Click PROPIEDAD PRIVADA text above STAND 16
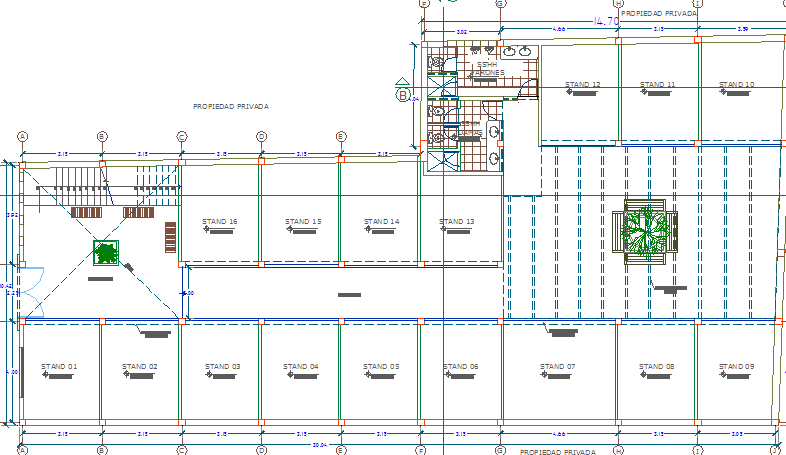 tap(231, 105)
